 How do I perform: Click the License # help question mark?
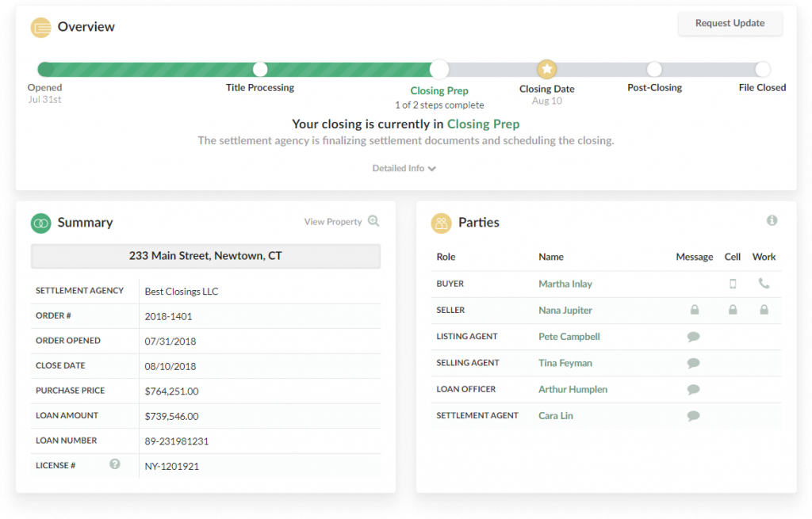tap(115, 465)
